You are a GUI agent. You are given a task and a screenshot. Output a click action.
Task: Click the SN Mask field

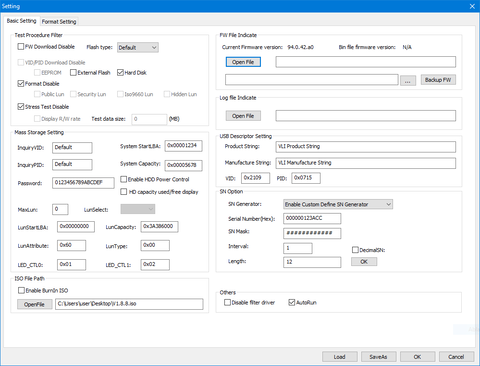pos(312,233)
